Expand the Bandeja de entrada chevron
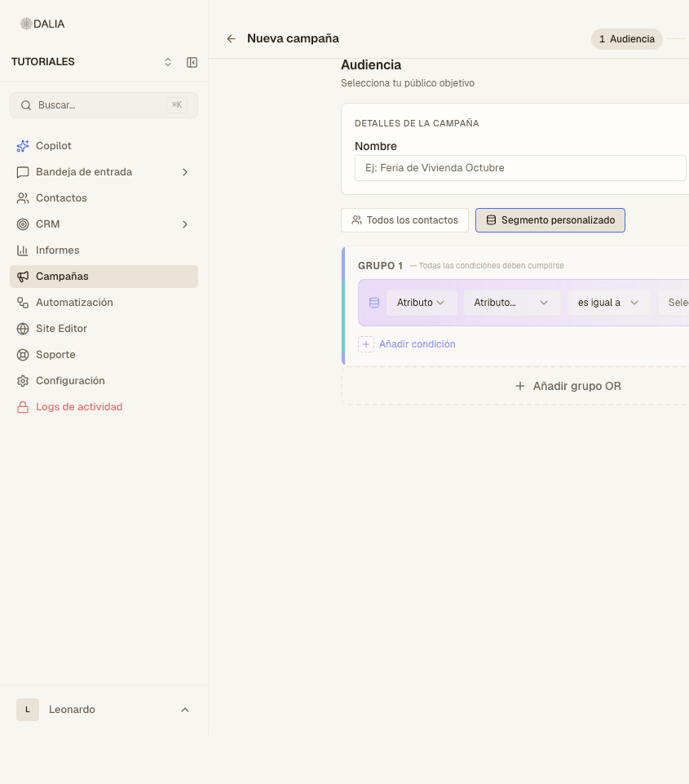The image size is (689, 784). 185,172
